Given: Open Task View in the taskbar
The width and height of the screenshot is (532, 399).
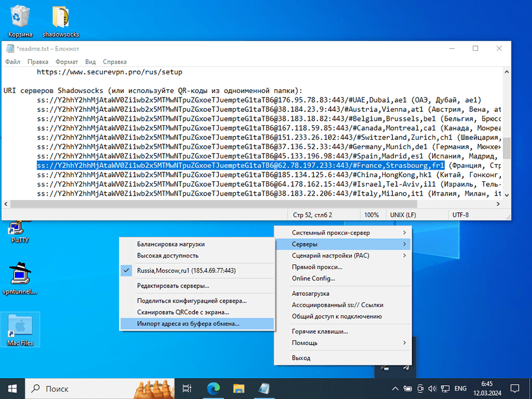Looking at the screenshot, I should click(187, 388).
